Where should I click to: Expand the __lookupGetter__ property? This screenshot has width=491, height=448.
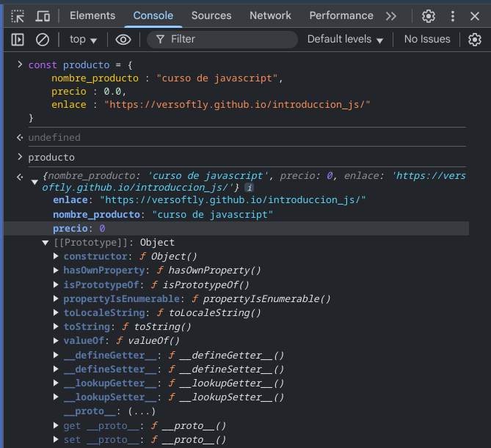pos(56,383)
